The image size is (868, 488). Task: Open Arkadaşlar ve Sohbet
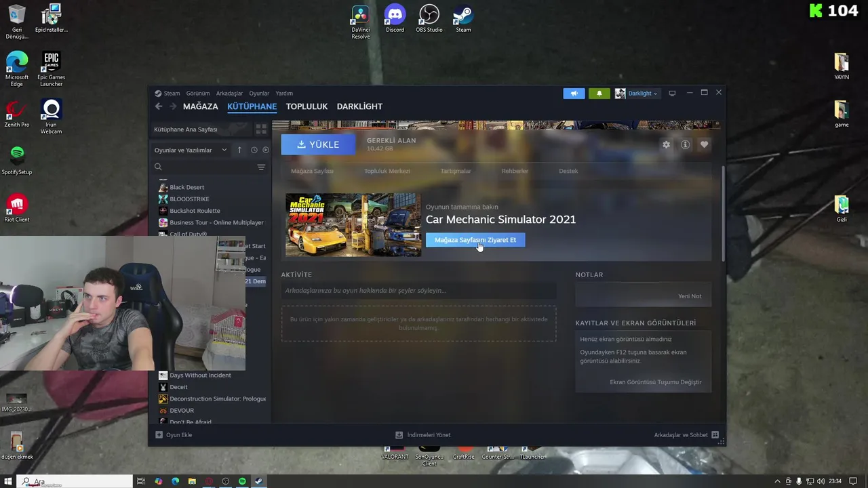(686, 435)
